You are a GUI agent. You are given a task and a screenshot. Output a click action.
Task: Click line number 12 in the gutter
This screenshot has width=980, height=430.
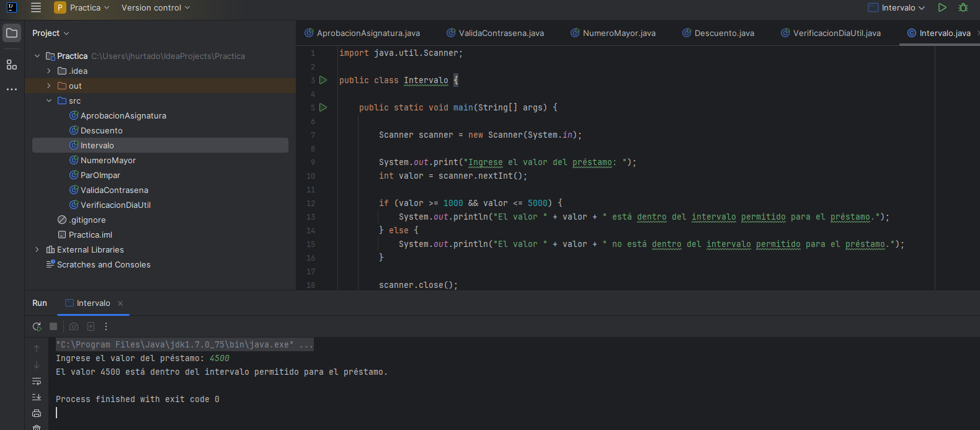[x=311, y=203]
